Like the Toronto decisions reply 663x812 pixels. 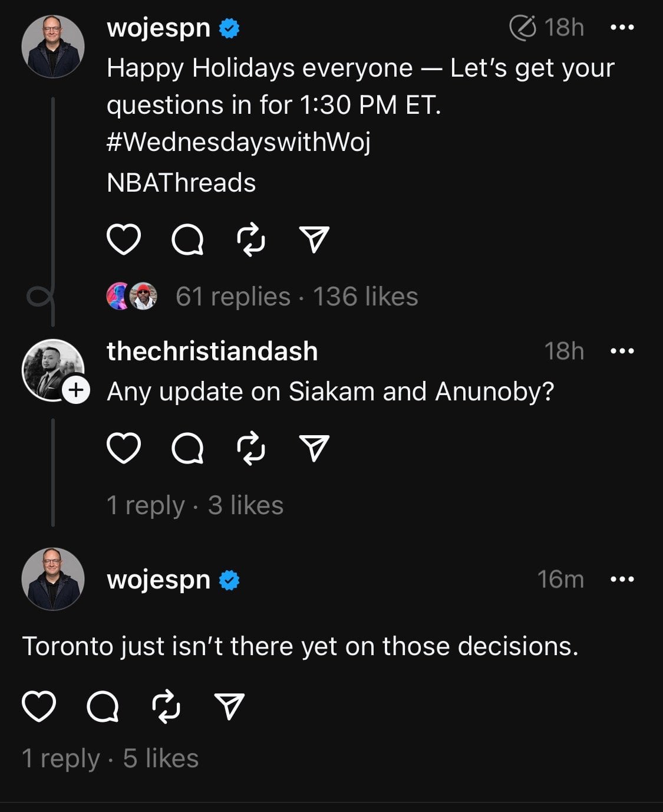[x=39, y=706]
